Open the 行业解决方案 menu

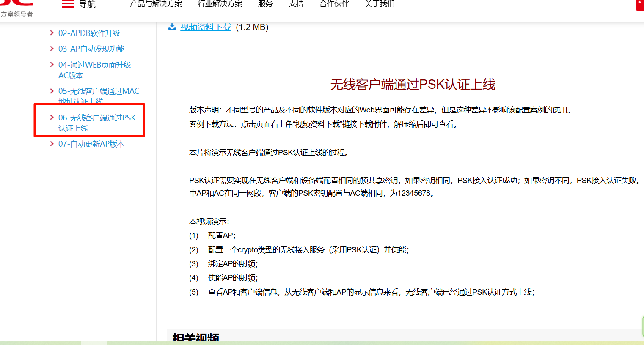click(220, 4)
